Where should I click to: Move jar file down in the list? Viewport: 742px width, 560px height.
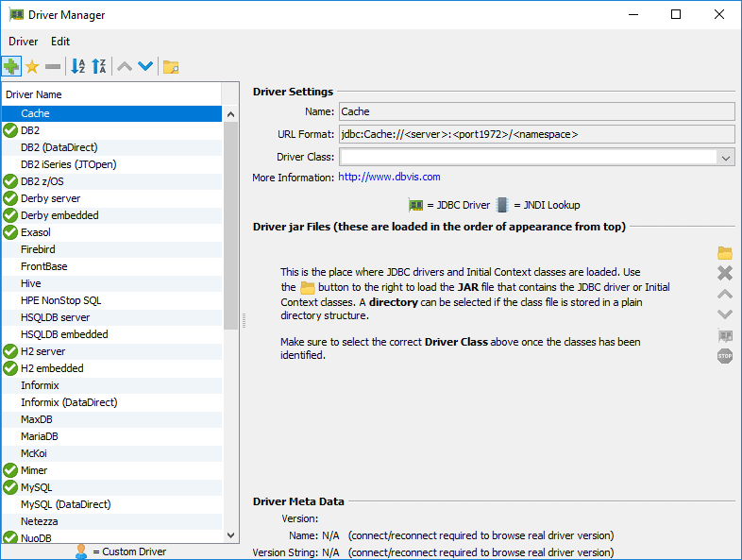pos(724,314)
